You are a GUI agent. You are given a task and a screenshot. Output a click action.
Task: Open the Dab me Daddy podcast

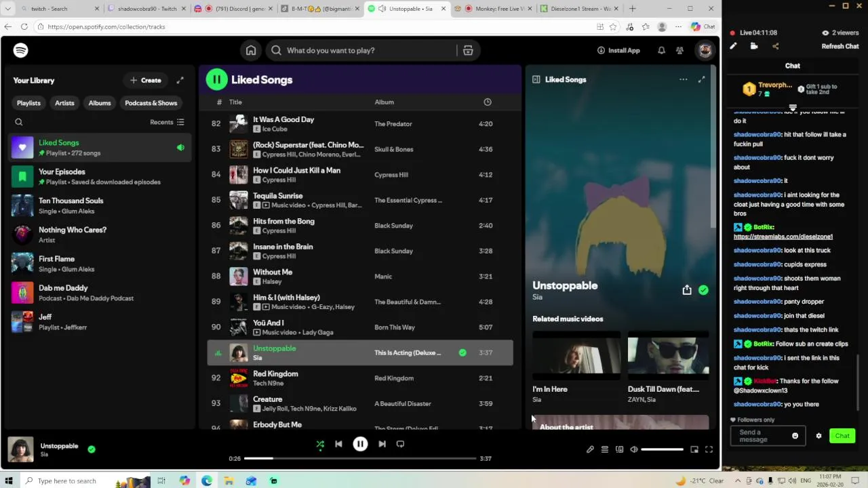coord(100,293)
